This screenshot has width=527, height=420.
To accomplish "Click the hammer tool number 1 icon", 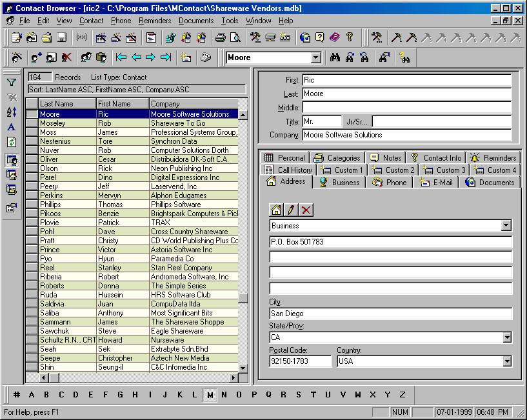I will pyautogui.click(x=397, y=37).
